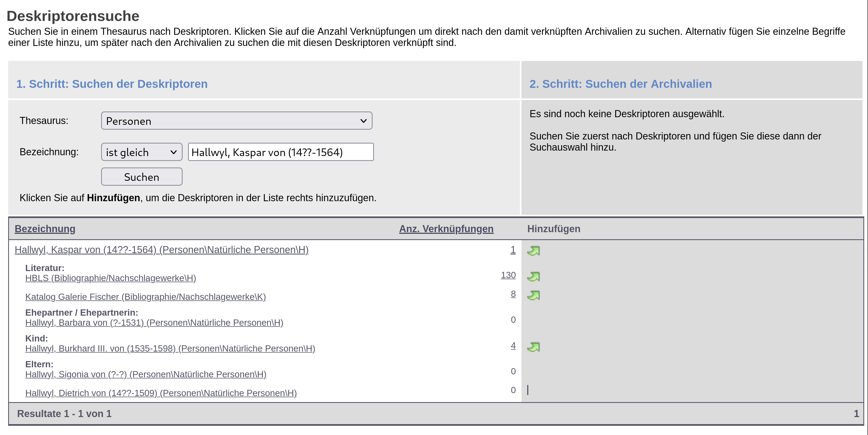Click the page number 1 in results footer
Image resolution: width=868 pixels, height=435 pixels.
tap(856, 414)
